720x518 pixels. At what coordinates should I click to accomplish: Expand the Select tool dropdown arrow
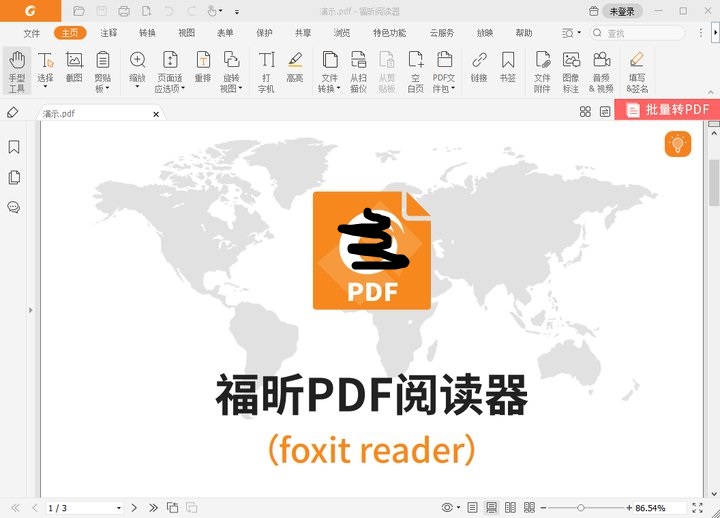[45, 87]
